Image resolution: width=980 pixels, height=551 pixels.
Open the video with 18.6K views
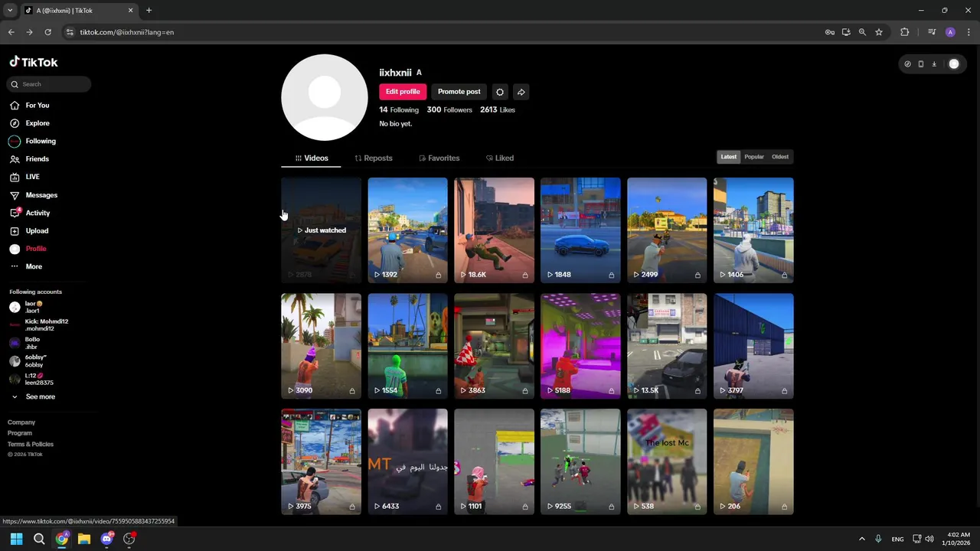(x=494, y=230)
